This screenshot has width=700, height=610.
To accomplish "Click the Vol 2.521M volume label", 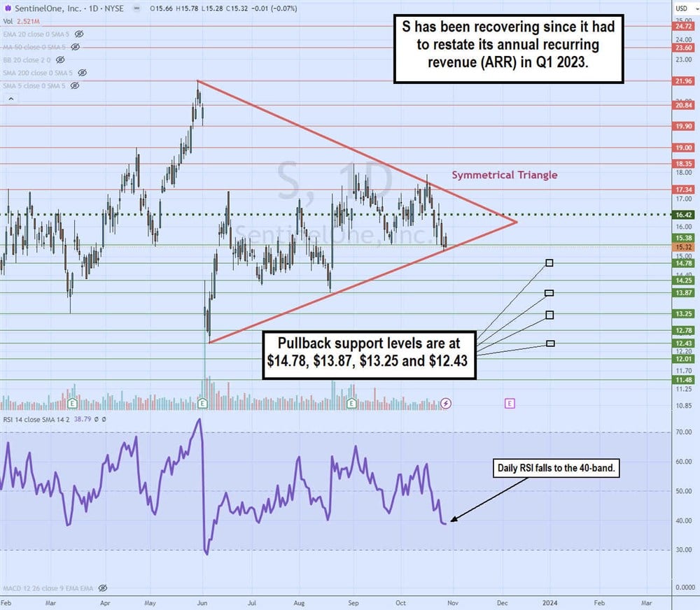I will (x=21, y=20).
